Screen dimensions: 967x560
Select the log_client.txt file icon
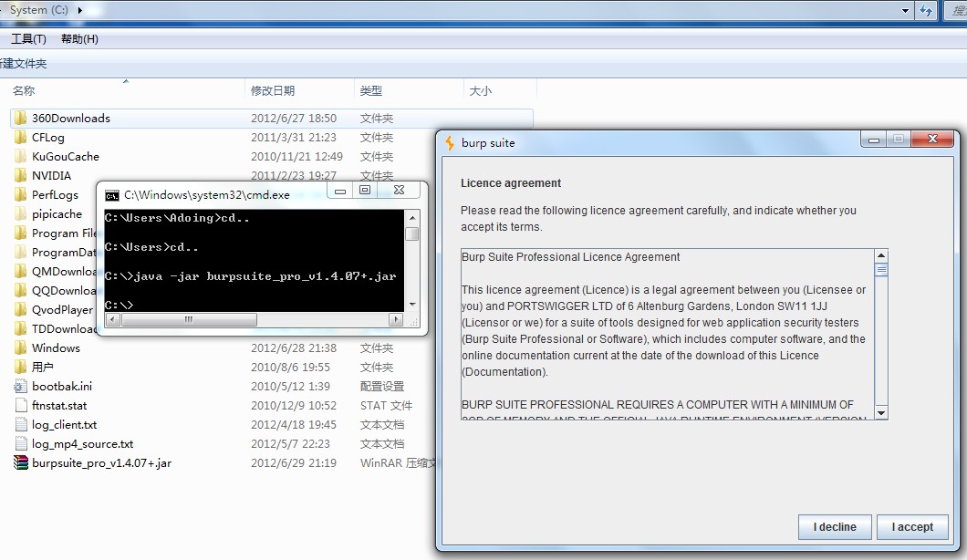(21, 424)
